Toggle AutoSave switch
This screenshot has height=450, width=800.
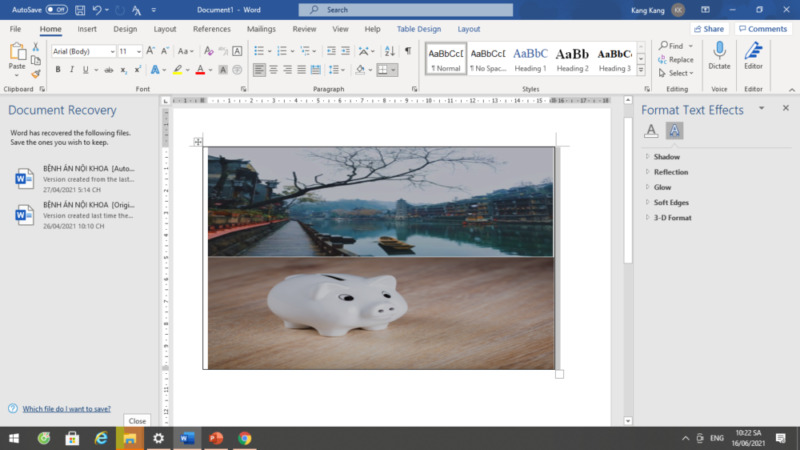click(x=56, y=10)
